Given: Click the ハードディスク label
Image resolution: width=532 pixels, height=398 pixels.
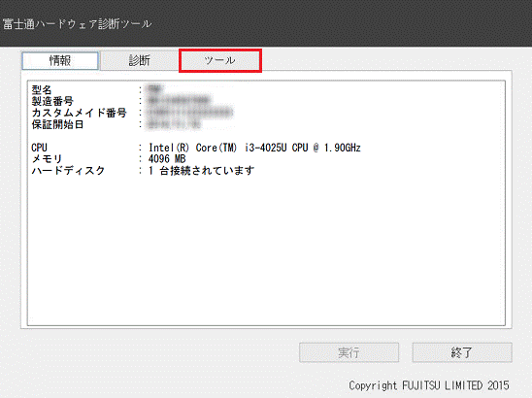Looking at the screenshot, I should (x=68, y=170).
